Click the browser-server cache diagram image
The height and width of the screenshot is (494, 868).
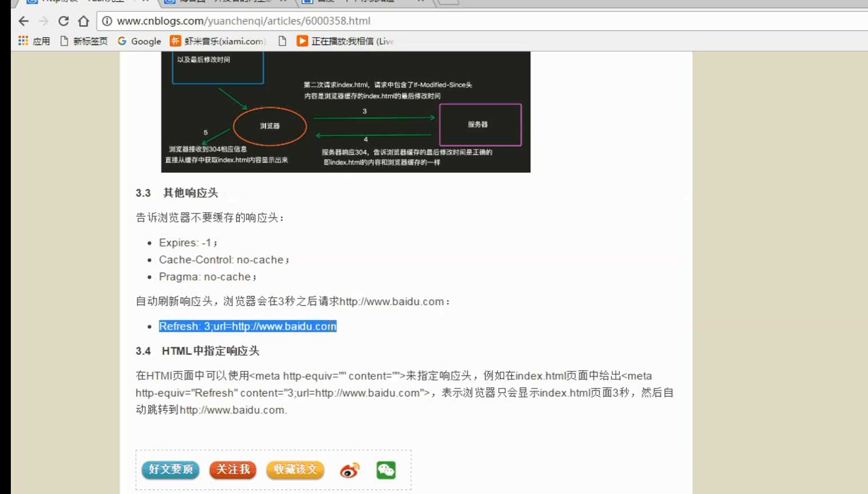point(346,112)
